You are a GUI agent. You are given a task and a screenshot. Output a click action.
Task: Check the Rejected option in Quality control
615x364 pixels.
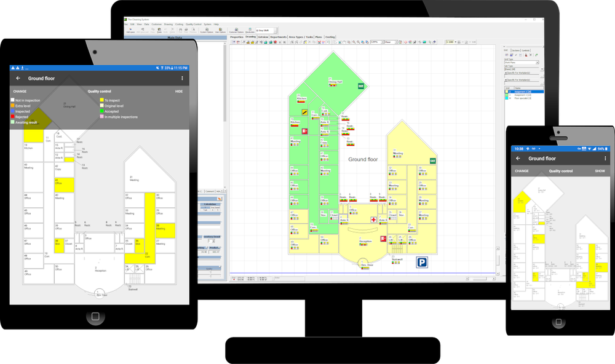(12, 117)
